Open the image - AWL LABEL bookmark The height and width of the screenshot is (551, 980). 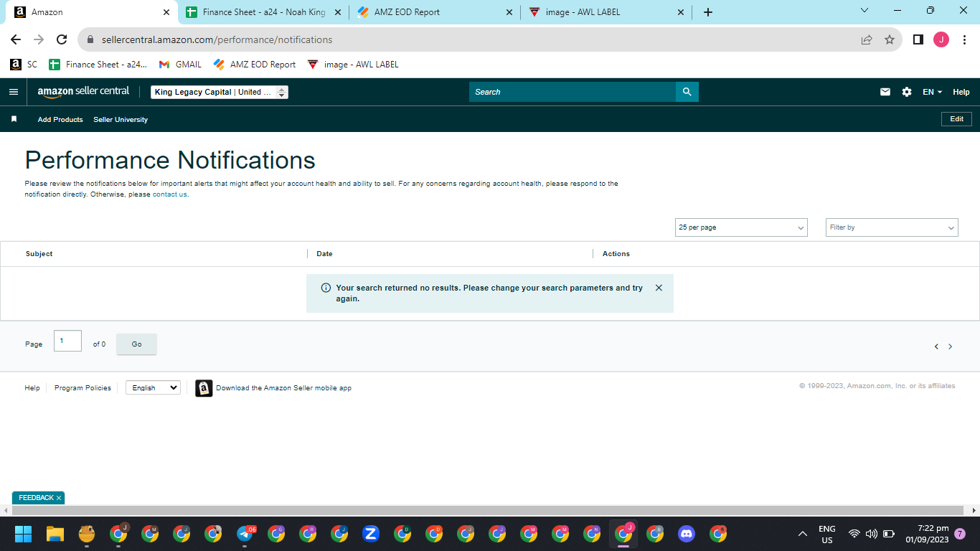[x=353, y=65]
